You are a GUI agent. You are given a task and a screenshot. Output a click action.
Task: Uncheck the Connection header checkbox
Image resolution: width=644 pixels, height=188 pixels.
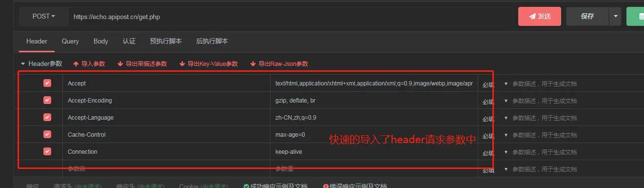coord(47,151)
